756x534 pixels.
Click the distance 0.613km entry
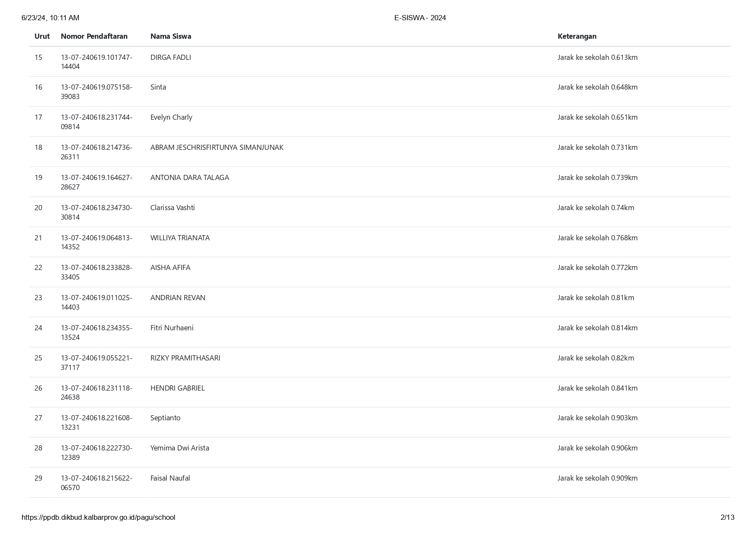[597, 57]
